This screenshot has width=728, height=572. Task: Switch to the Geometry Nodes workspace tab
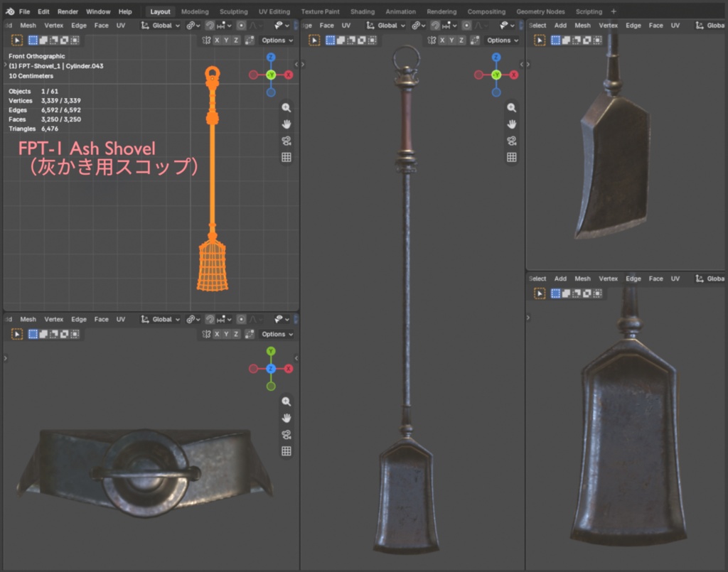click(540, 11)
